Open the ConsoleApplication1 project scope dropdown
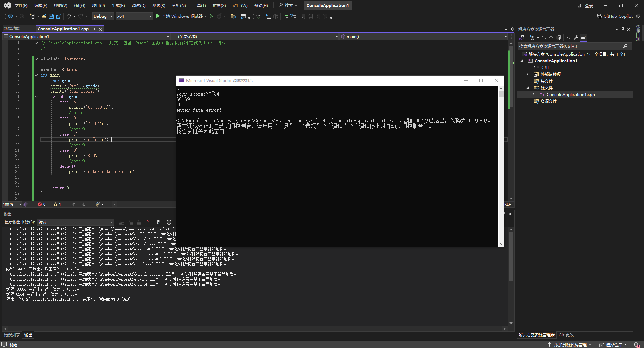 click(87, 37)
